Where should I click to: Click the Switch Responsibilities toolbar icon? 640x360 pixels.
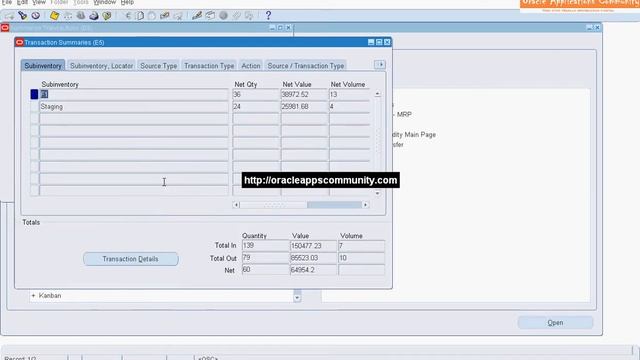point(81,16)
